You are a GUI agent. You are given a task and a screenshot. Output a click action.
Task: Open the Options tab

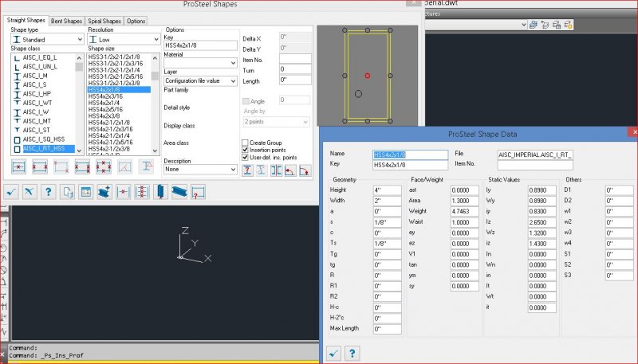[x=136, y=21]
